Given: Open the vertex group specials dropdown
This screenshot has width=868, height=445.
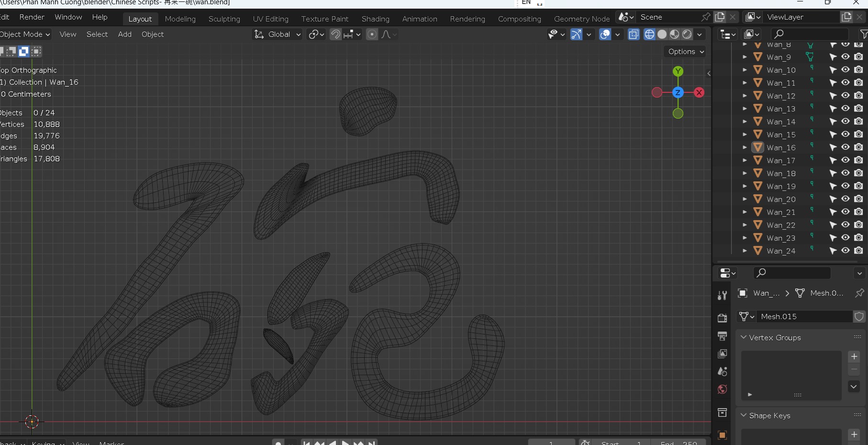Looking at the screenshot, I should [x=854, y=386].
